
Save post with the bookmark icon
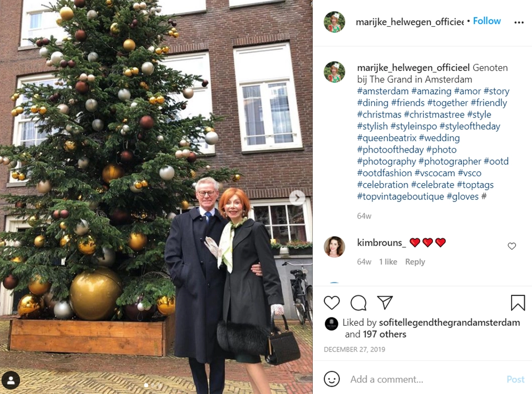tap(518, 302)
